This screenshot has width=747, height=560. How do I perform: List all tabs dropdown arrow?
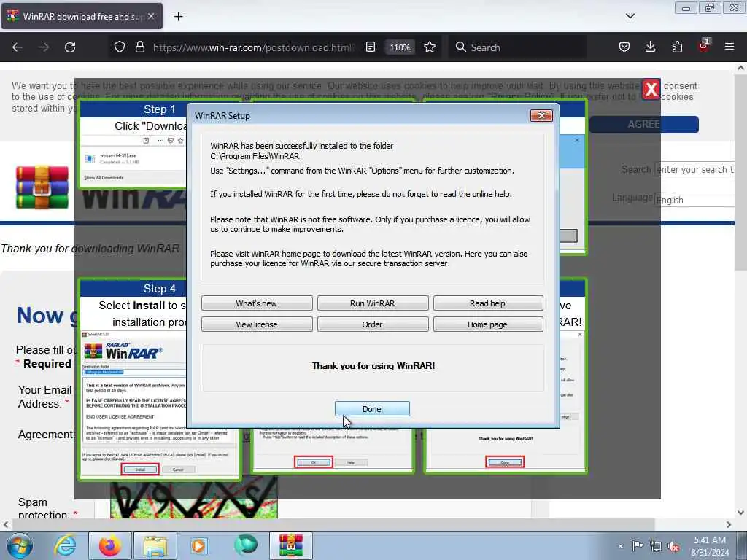coord(630,16)
